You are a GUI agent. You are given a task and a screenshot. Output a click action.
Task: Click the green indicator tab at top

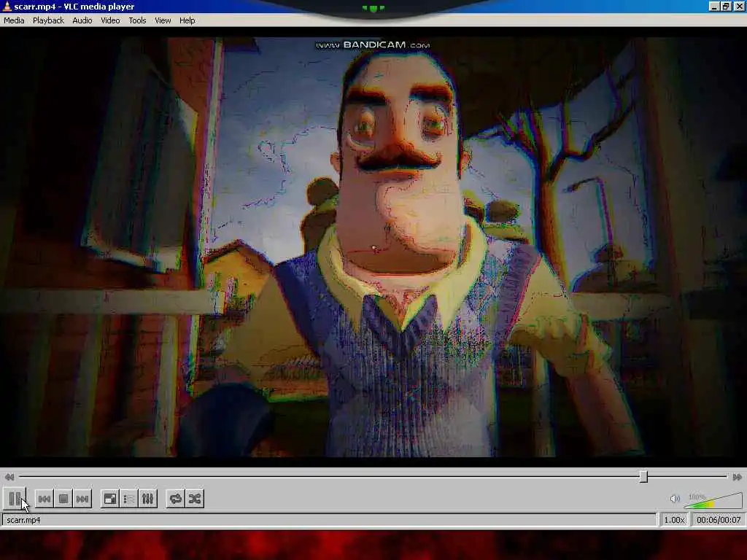(373, 8)
